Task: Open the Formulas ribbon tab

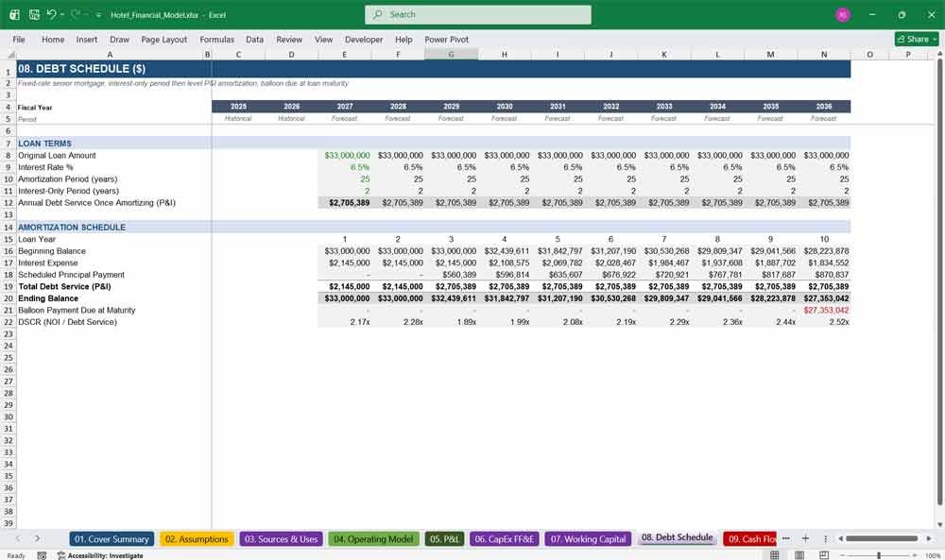Action: click(216, 39)
